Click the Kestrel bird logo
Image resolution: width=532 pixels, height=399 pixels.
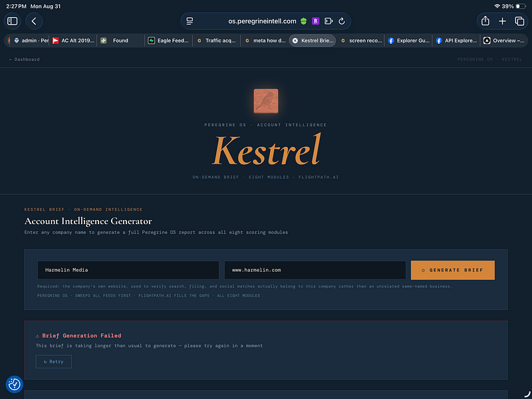click(x=266, y=101)
